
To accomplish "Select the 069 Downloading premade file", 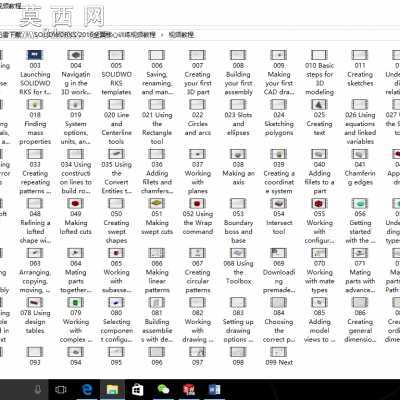I will pos(279,271).
